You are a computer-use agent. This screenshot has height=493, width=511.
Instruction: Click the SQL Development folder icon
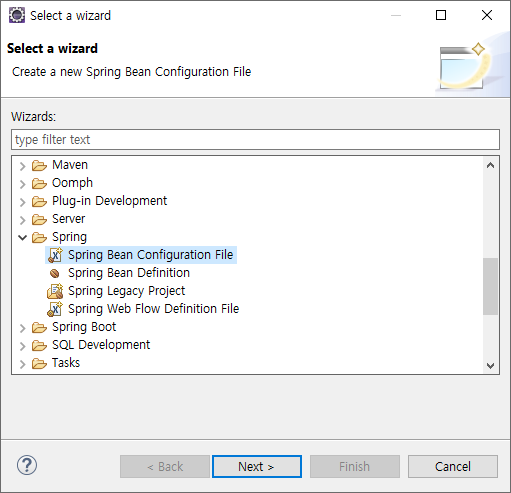pos(39,345)
